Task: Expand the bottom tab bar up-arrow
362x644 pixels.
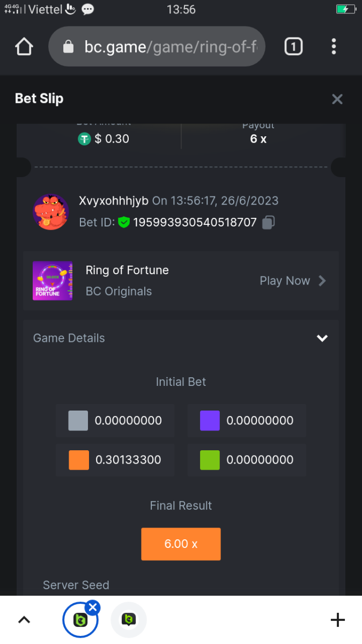Action: coord(24,620)
